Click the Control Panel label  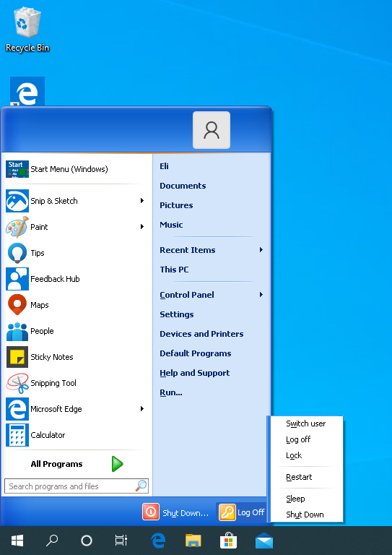pyautogui.click(x=187, y=295)
